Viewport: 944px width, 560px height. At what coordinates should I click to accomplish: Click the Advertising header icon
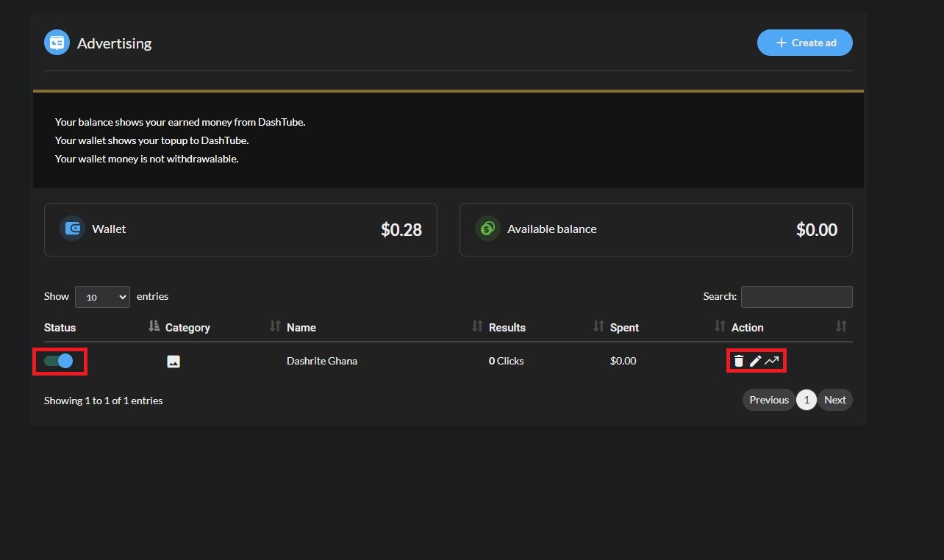pyautogui.click(x=57, y=43)
